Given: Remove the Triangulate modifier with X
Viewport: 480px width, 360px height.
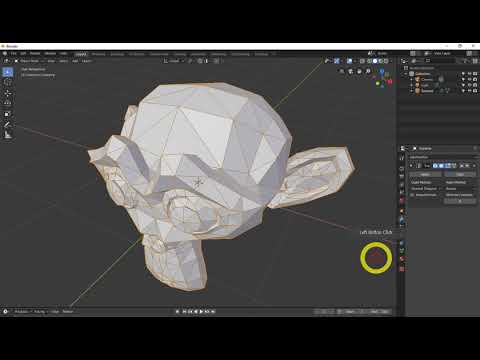Looking at the screenshot, I should (474, 166).
